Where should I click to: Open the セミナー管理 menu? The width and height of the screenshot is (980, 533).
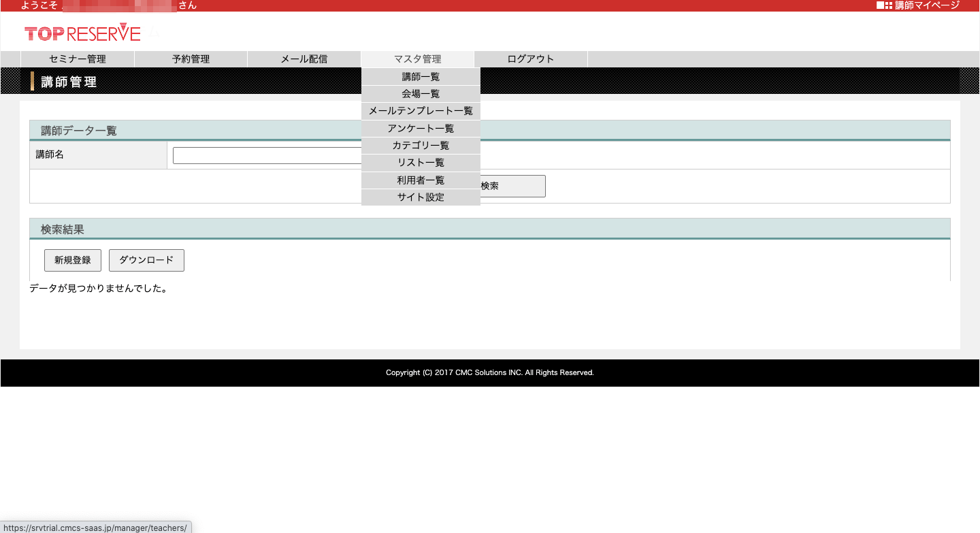tap(78, 59)
